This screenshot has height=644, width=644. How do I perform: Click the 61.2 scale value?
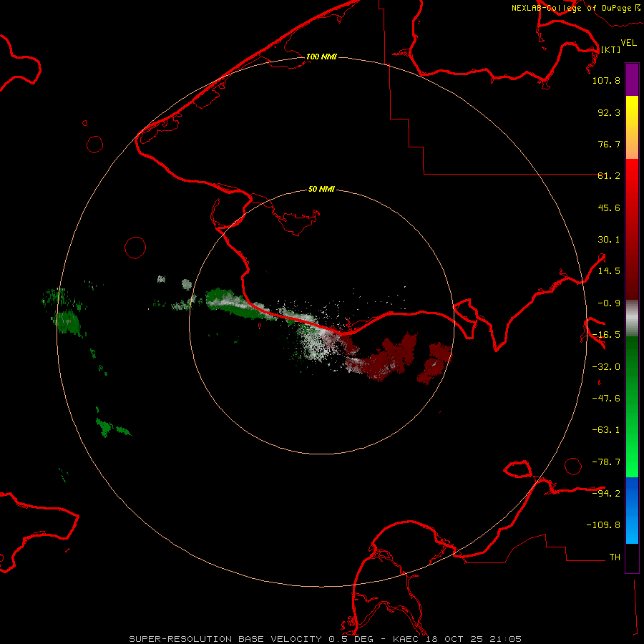(609, 176)
